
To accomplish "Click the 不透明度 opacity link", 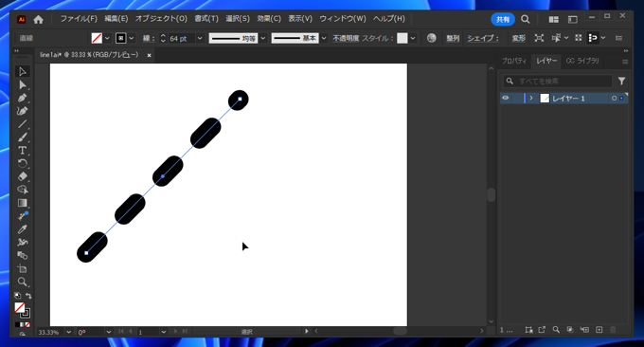I will click(346, 38).
